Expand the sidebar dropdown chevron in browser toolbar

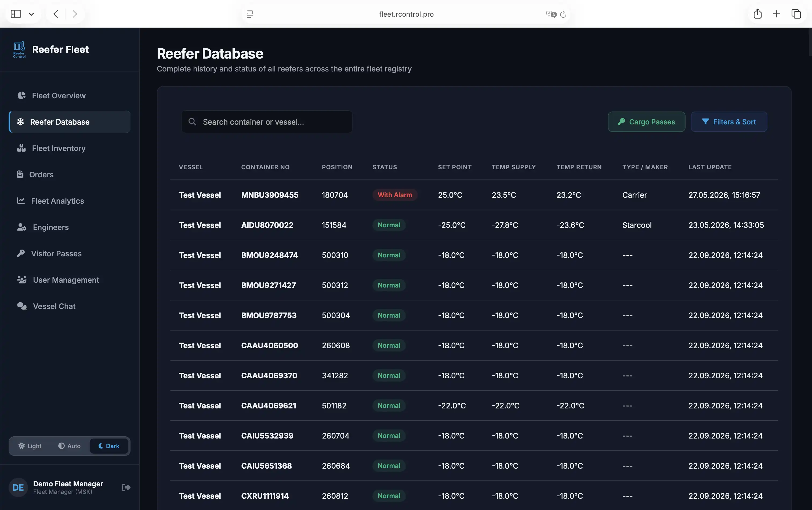point(31,14)
